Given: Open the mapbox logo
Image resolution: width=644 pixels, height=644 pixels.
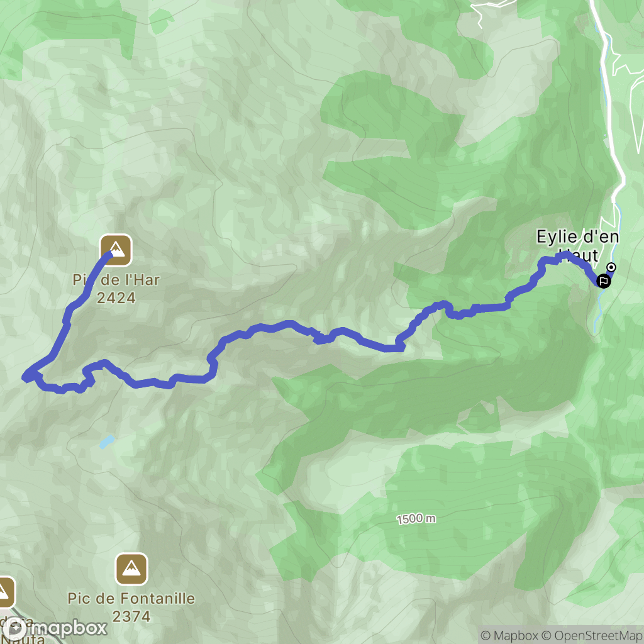Looking at the screenshot, I should coord(55,628).
